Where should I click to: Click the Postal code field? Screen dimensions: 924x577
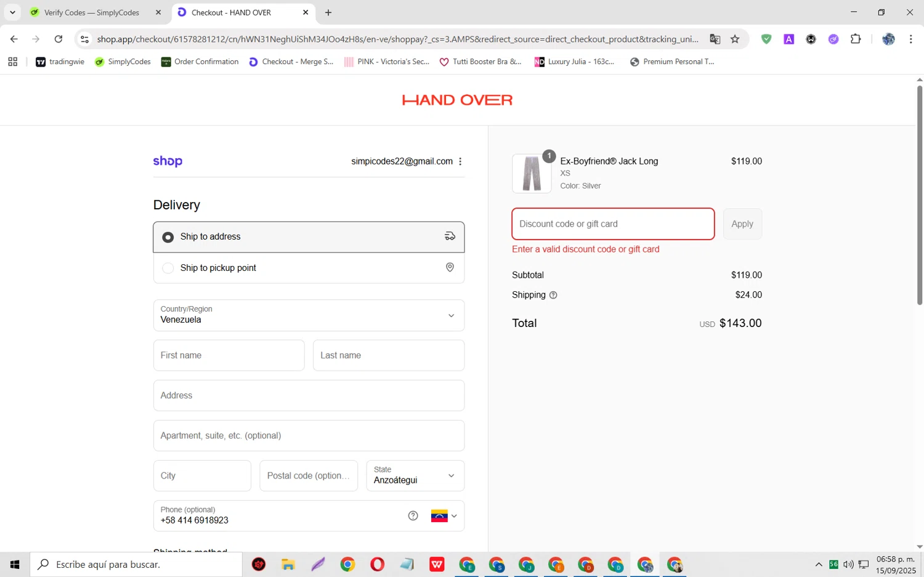pos(309,475)
